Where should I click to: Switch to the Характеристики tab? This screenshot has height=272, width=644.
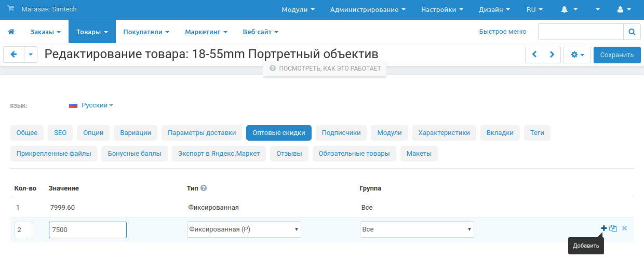click(444, 133)
